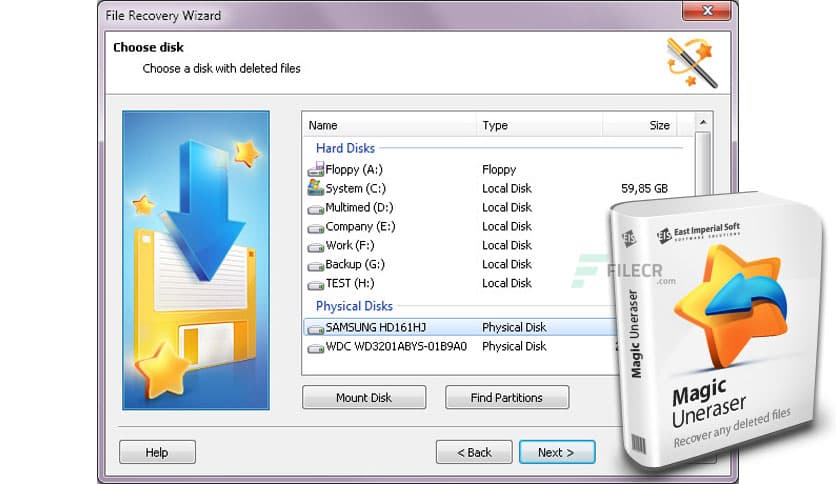Viewport: 836px width, 484px height.
Task: Select Work (F:) in the disk list
Action: [x=350, y=245]
